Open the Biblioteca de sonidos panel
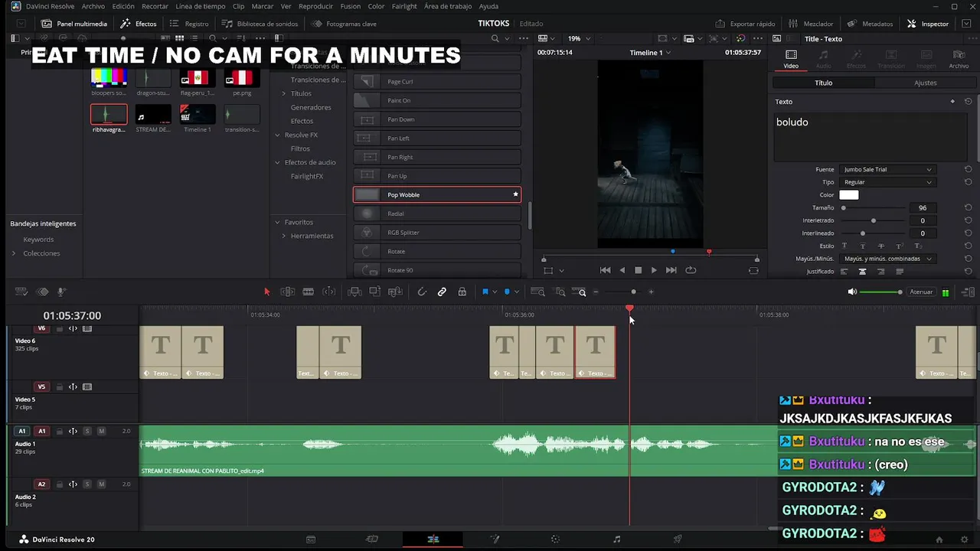The width and height of the screenshot is (980, 551). [x=260, y=24]
